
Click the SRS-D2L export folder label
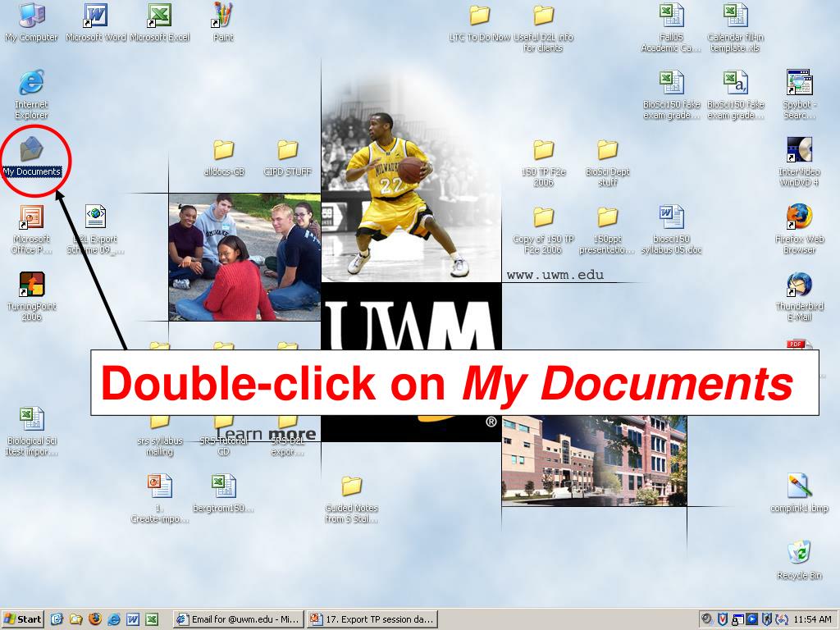coord(287,445)
